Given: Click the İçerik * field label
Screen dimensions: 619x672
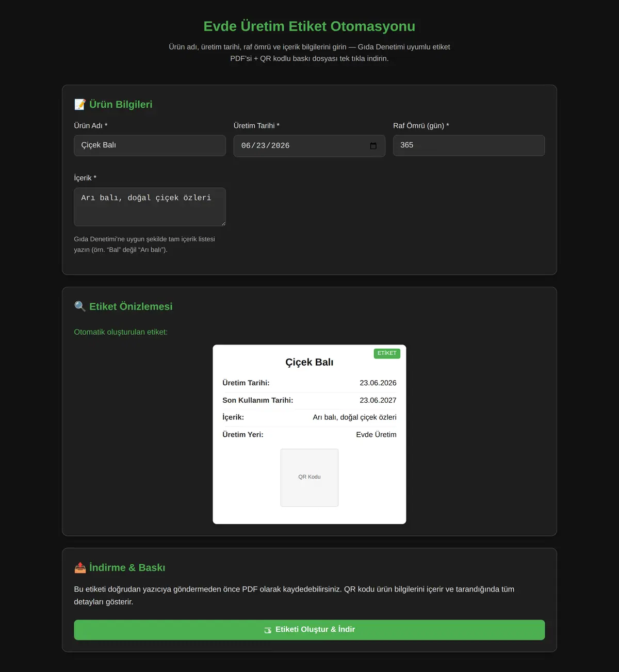Looking at the screenshot, I should tap(85, 178).
